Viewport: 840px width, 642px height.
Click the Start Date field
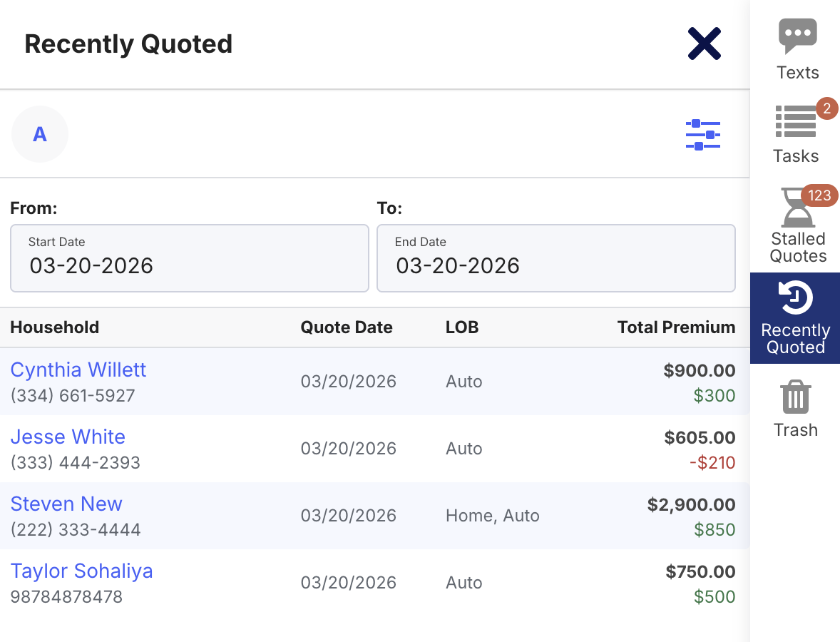[x=189, y=258]
